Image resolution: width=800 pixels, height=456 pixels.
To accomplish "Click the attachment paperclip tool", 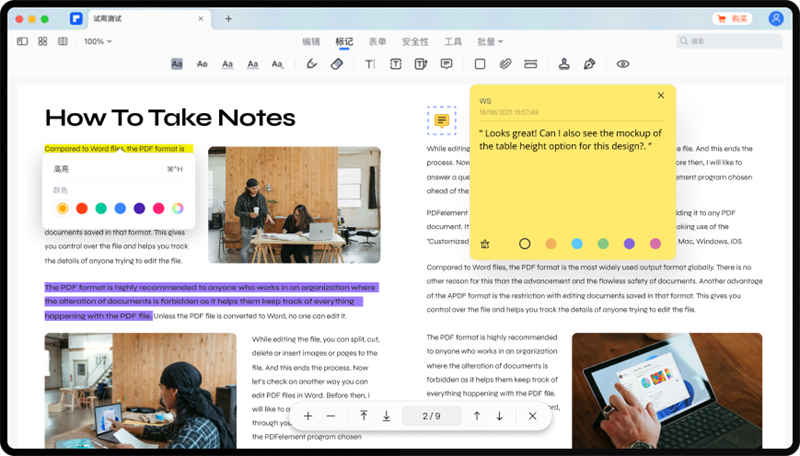I will click(506, 64).
